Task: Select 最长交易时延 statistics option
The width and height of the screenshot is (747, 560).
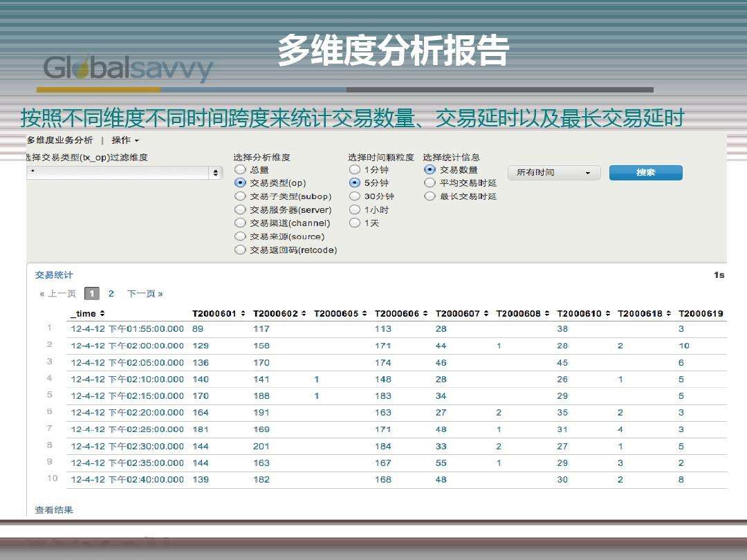Action: (430, 196)
